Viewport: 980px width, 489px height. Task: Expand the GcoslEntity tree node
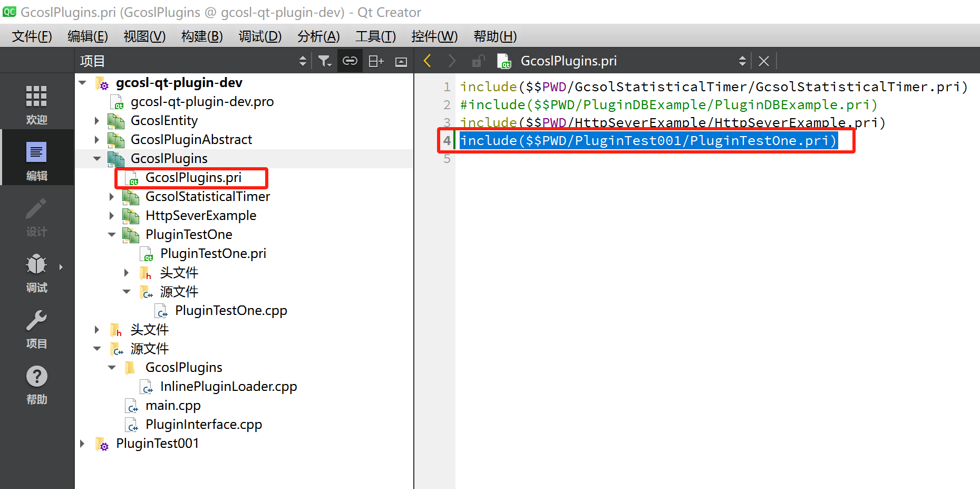(x=96, y=121)
